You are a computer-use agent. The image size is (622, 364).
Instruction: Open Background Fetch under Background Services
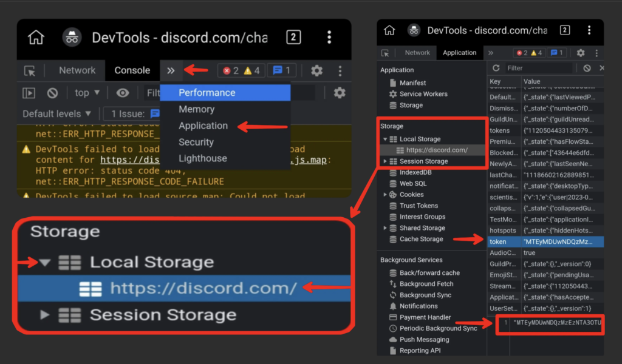pos(426,284)
